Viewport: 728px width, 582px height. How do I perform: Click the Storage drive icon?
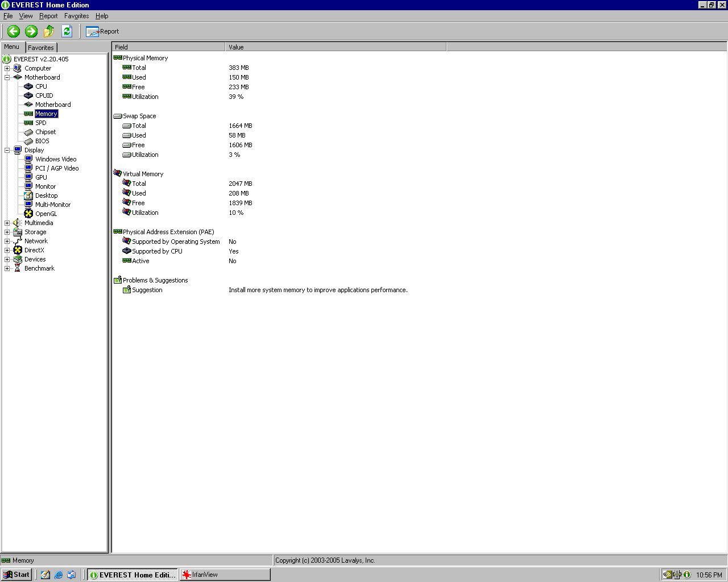[18, 232]
